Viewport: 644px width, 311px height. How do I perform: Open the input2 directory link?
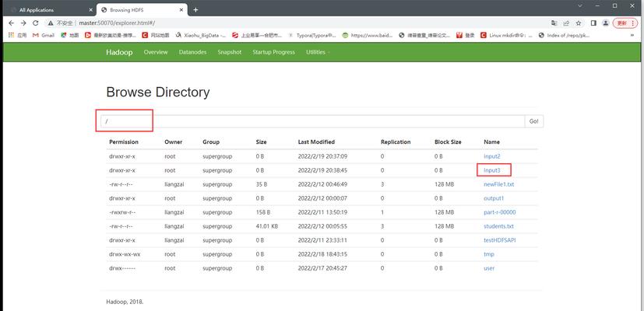point(491,156)
